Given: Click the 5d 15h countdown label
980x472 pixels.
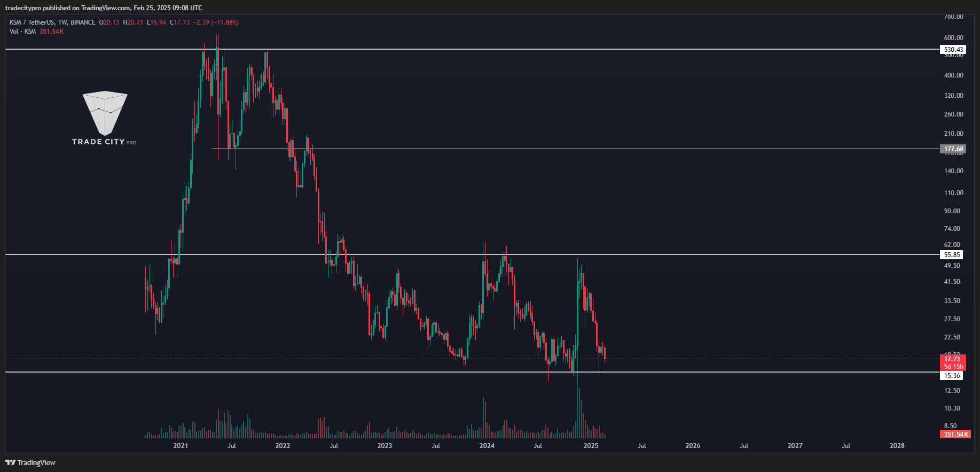Looking at the screenshot, I should pyautogui.click(x=953, y=367).
